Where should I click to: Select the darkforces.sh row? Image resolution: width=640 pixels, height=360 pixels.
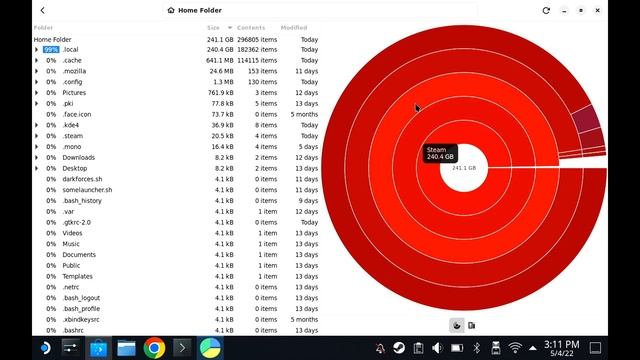tap(176, 179)
